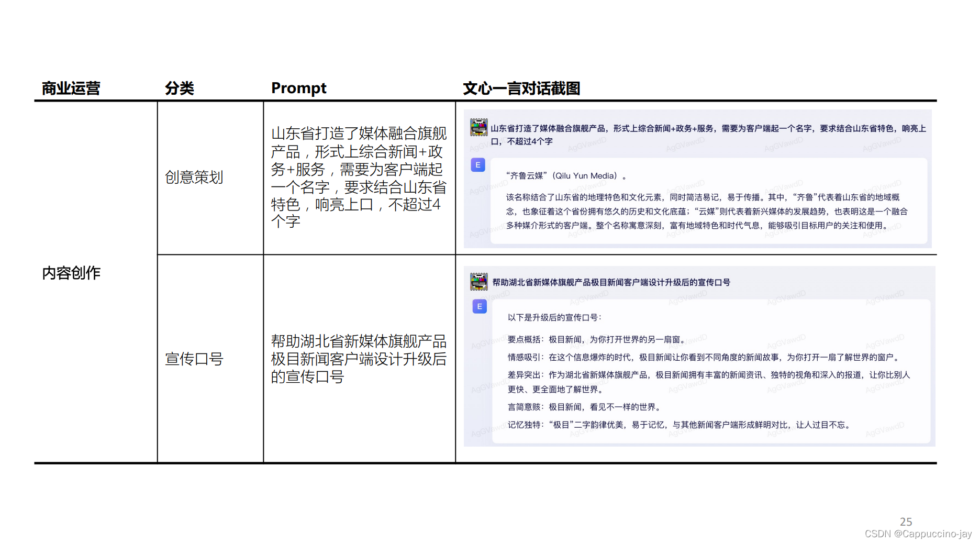Viewport: 980px width, 544px height.
Task: Select the 商业运营 column header
Action: click(x=71, y=88)
